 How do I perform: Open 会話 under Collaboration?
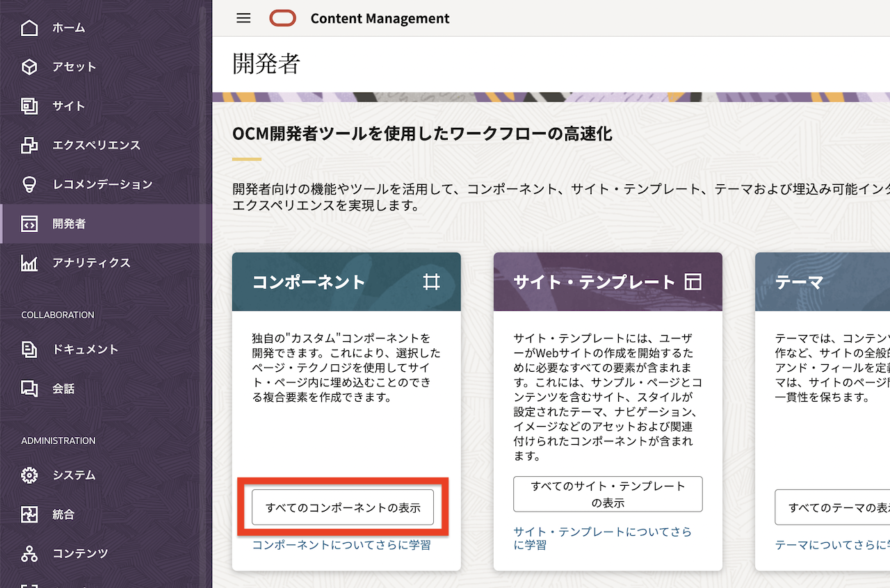(106, 389)
